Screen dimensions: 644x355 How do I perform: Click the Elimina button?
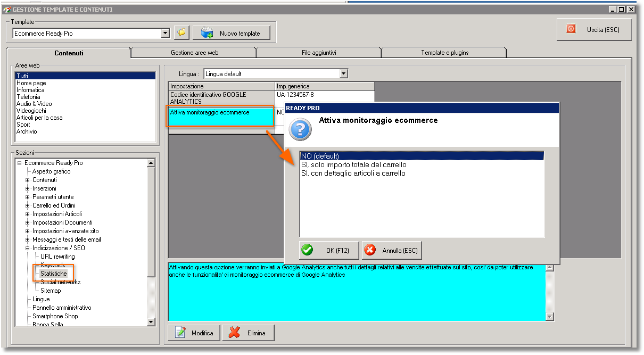pyautogui.click(x=249, y=333)
